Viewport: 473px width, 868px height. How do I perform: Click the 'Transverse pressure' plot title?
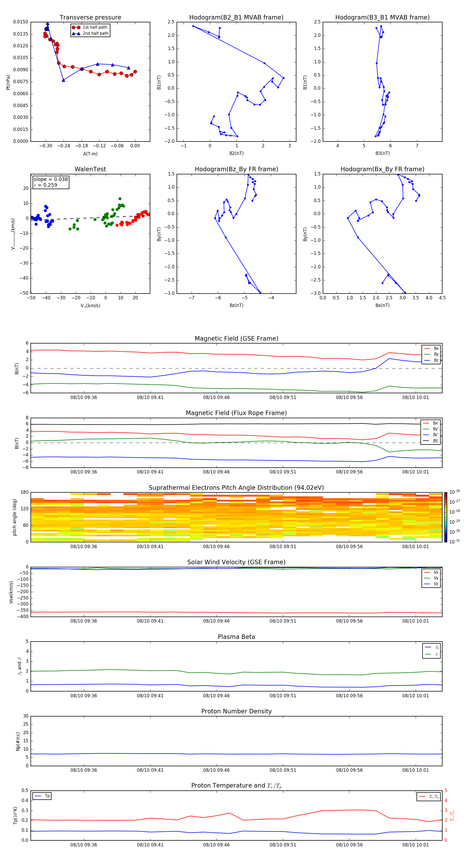click(90, 18)
